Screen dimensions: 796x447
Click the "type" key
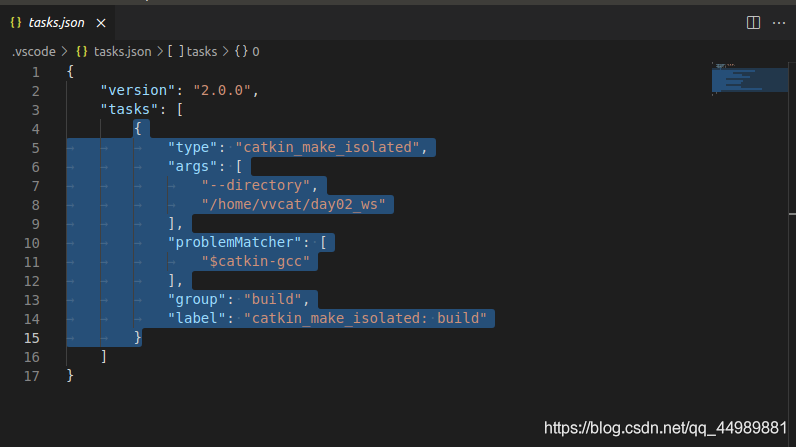(192, 147)
